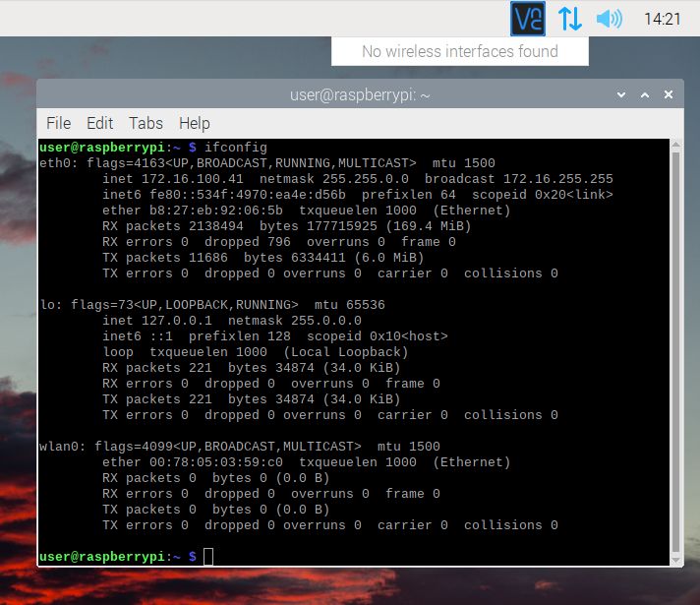Click the eth0 netmask '255.255.0.0'
The width and height of the screenshot is (700, 605).
coord(366,179)
